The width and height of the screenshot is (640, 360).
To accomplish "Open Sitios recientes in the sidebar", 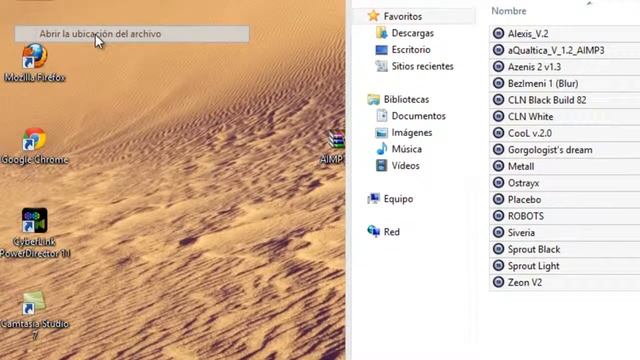I will point(422,66).
